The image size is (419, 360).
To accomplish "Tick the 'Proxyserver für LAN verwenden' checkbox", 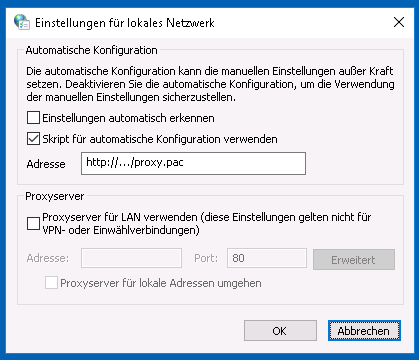I will (x=33, y=223).
